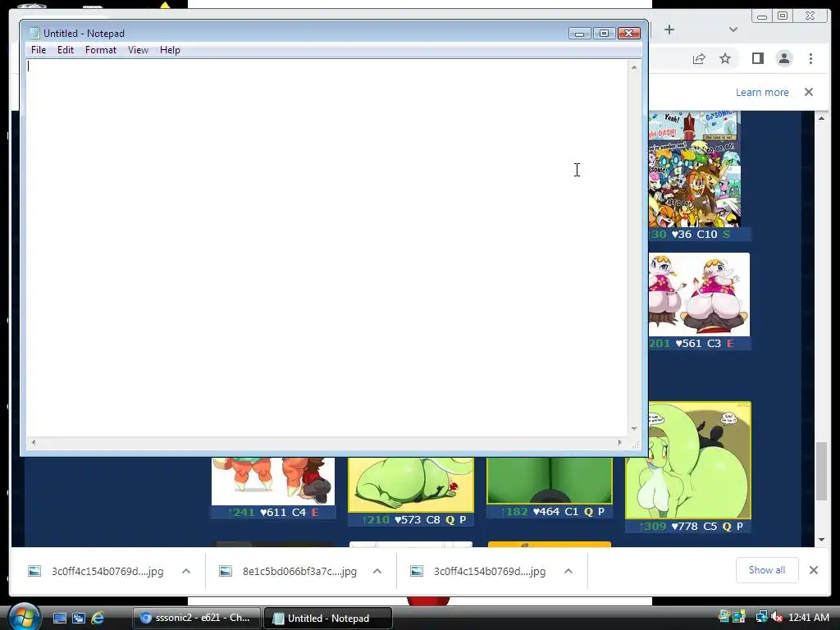Expand options for first 3c0ff4c154b0769d download
Screen dimensions: 840x630
(186, 571)
